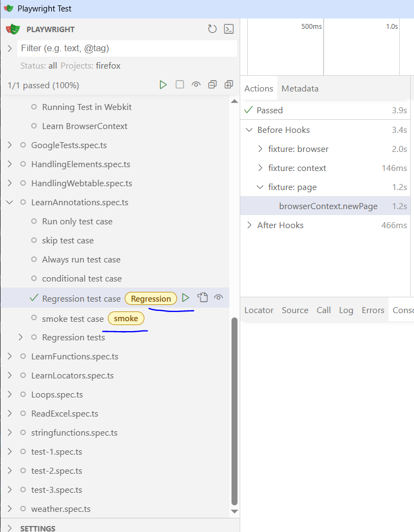Screen dimensions: 414x532
Task: Open the Log tab
Action: click(346, 310)
